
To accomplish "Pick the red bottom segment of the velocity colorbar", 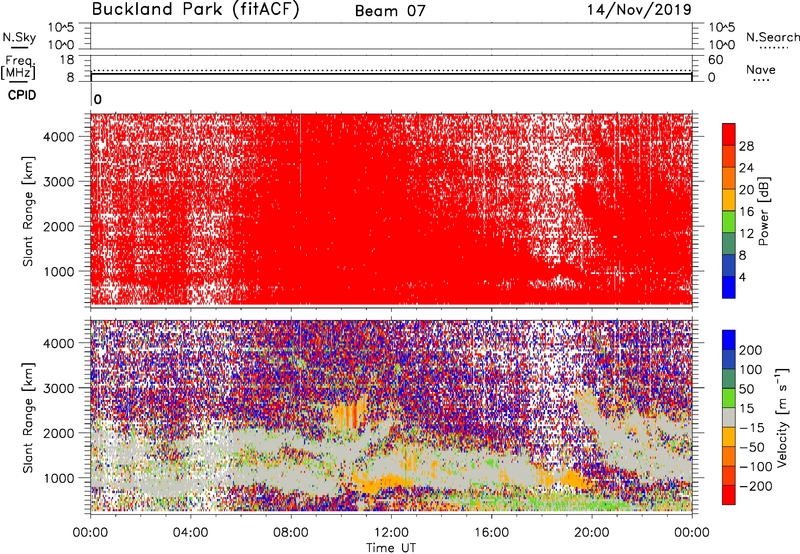I will 729,495.
